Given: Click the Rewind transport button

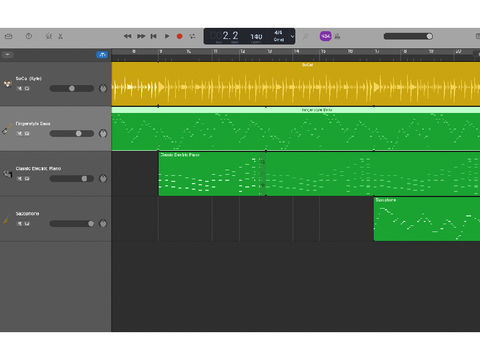Looking at the screenshot, I should coord(127,36).
